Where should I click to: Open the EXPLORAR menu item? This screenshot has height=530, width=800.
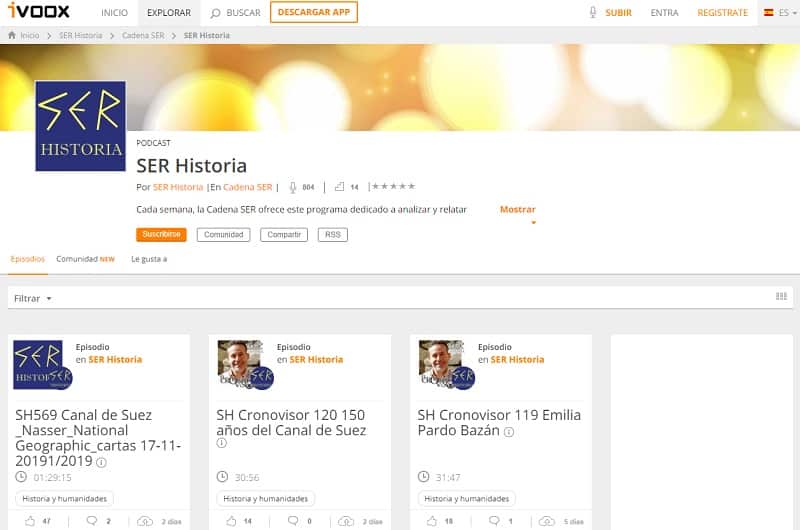click(x=169, y=13)
